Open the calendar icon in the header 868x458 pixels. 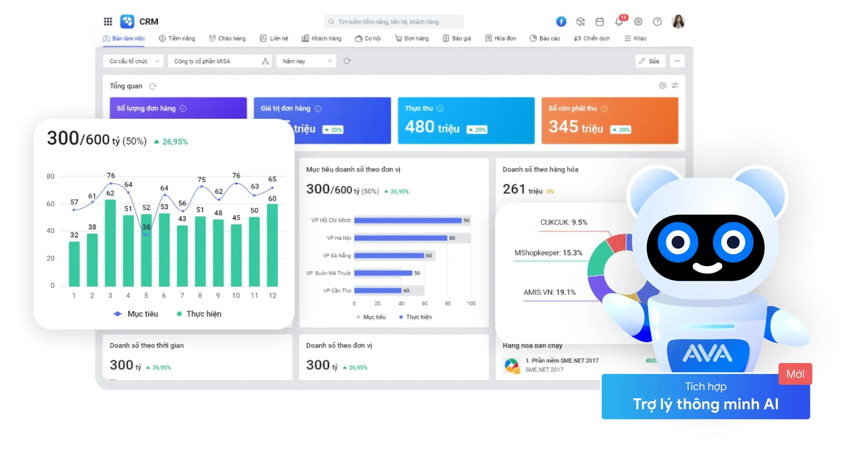[x=599, y=22]
